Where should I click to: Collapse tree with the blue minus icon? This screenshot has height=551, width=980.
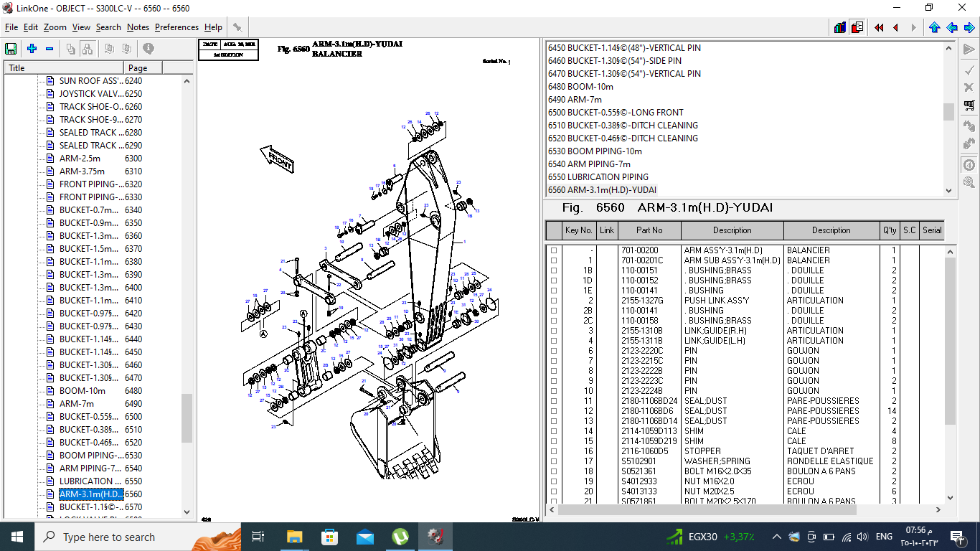click(x=50, y=49)
